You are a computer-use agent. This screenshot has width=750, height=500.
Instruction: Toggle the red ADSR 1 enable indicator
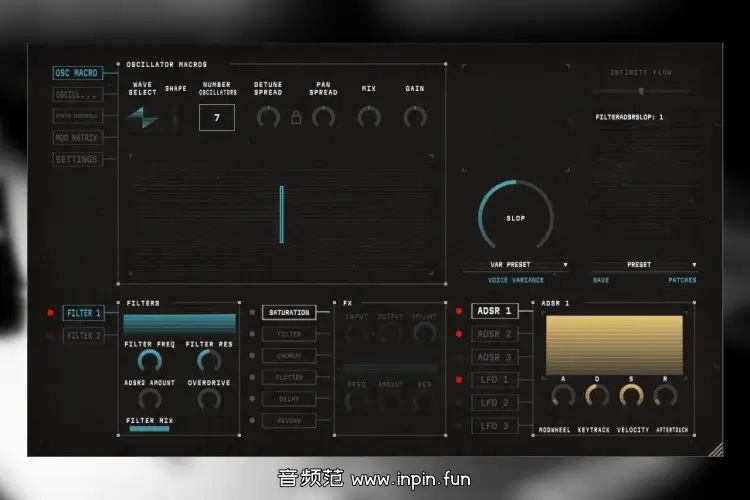click(459, 311)
